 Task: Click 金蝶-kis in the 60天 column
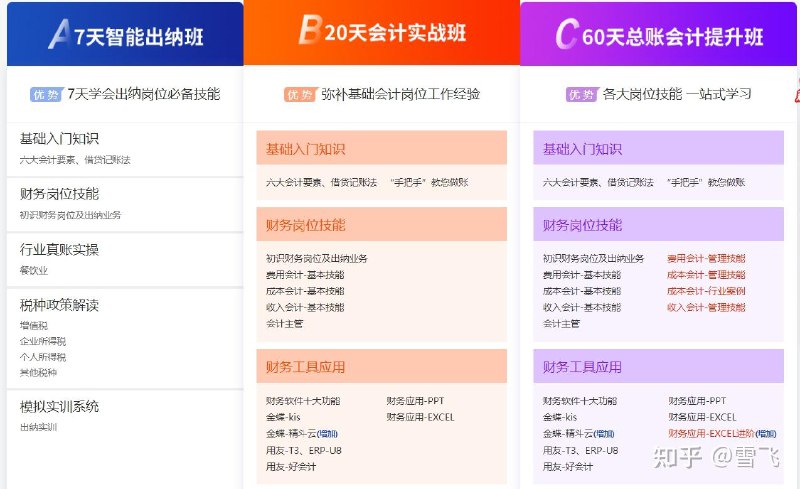coord(560,417)
